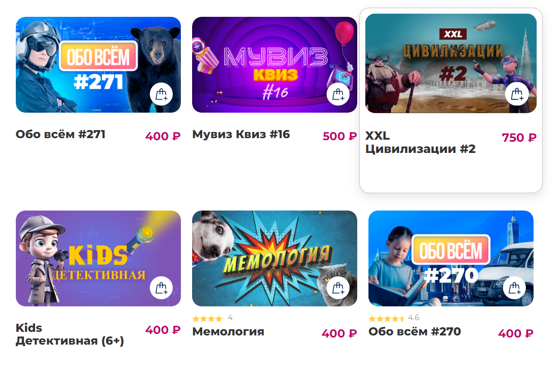Click the Kids Детективная cover image

tap(98, 258)
